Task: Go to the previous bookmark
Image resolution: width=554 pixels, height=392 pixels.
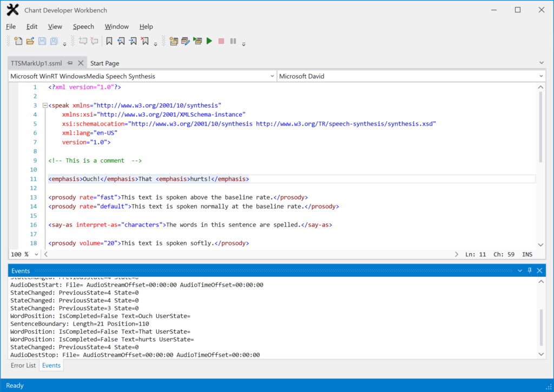Action: [x=121, y=41]
